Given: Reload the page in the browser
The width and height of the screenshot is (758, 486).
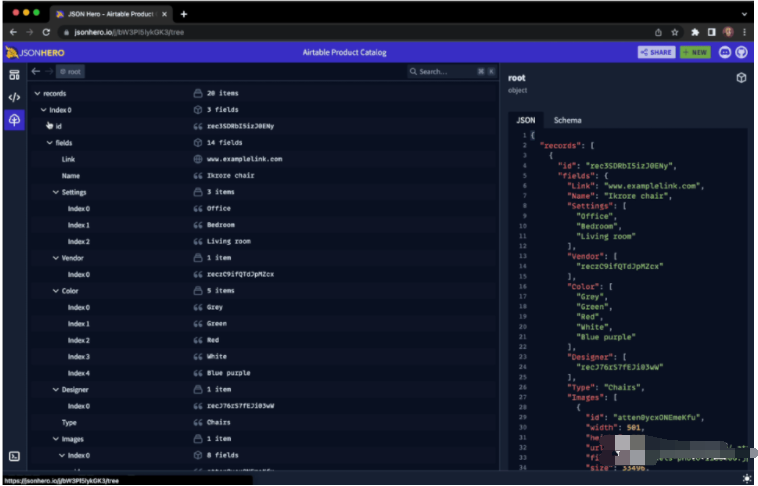Looking at the screenshot, I should (46, 32).
